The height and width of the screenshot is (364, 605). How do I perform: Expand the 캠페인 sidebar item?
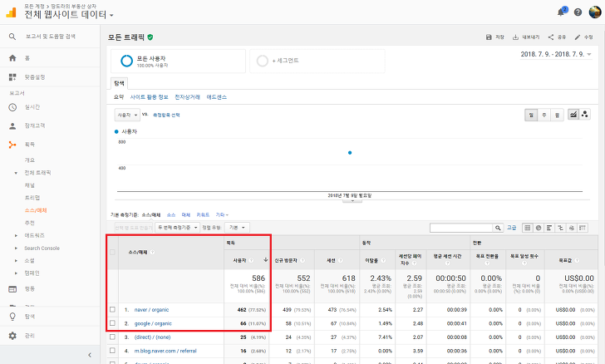coord(16,273)
